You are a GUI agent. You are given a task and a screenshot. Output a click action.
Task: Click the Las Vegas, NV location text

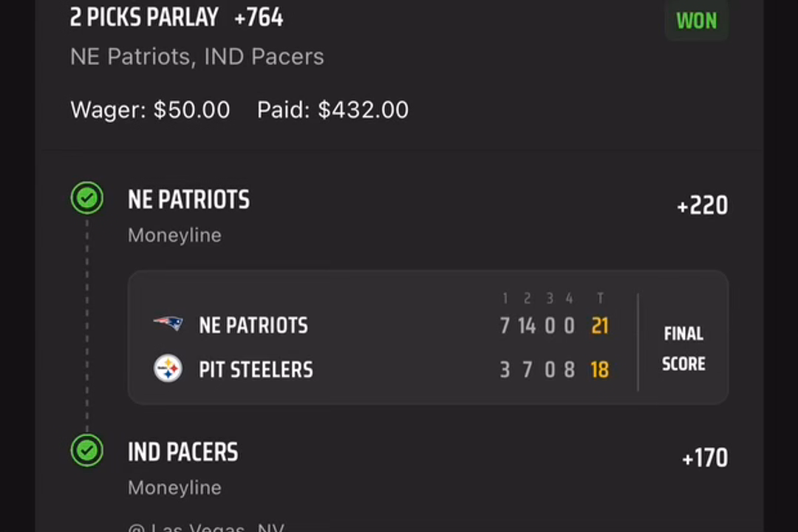[206, 528]
